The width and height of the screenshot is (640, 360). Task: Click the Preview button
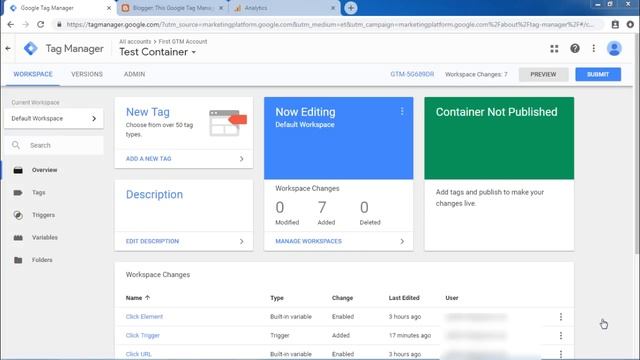pos(543,75)
